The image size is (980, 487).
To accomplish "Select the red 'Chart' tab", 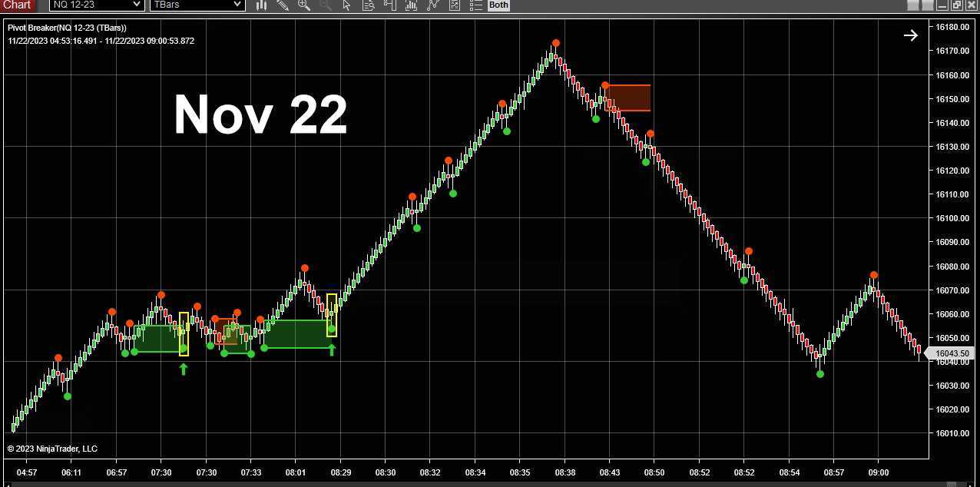I will point(17,5).
